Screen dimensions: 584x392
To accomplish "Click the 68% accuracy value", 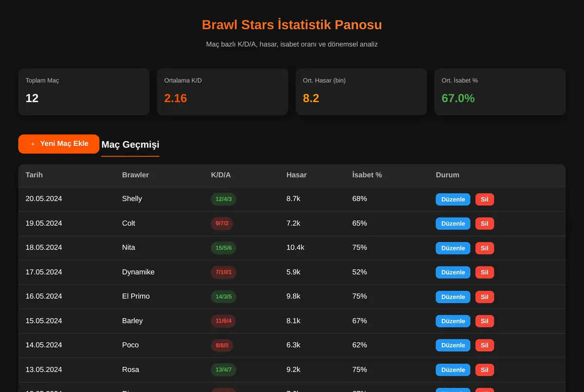I will click(360, 199).
